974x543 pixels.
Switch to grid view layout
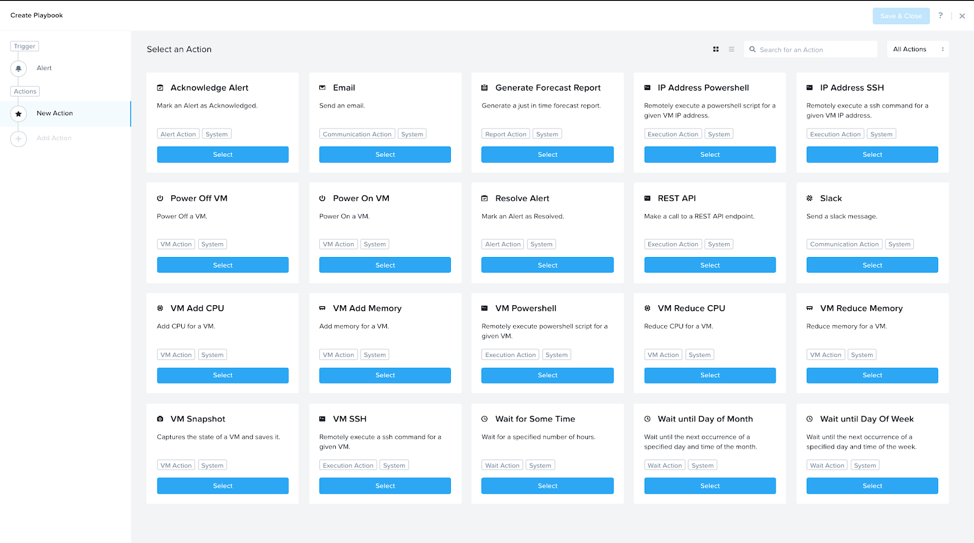[716, 49]
